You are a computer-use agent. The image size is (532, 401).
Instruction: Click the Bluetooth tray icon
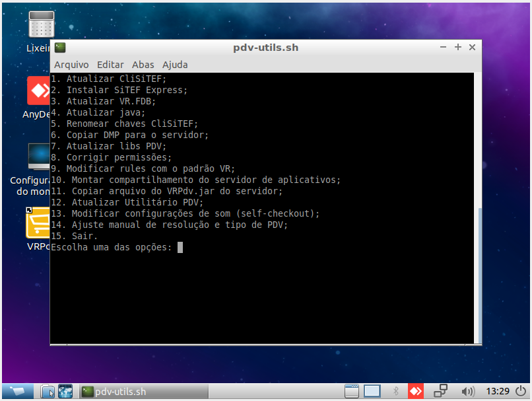click(396, 391)
